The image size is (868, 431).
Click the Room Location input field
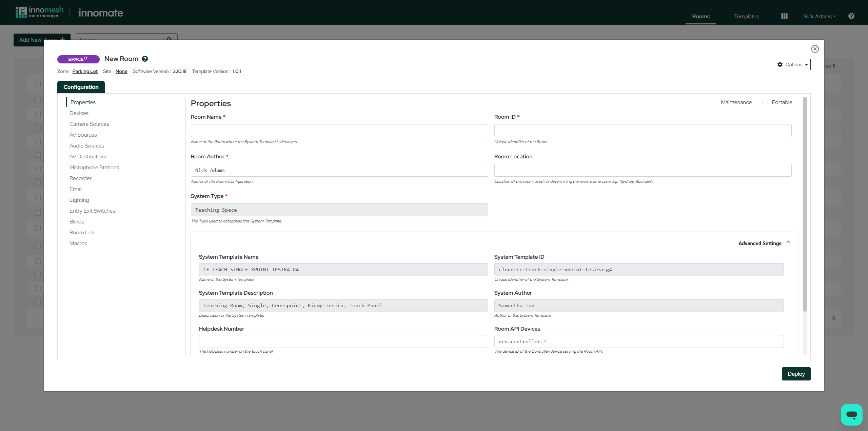tap(643, 170)
